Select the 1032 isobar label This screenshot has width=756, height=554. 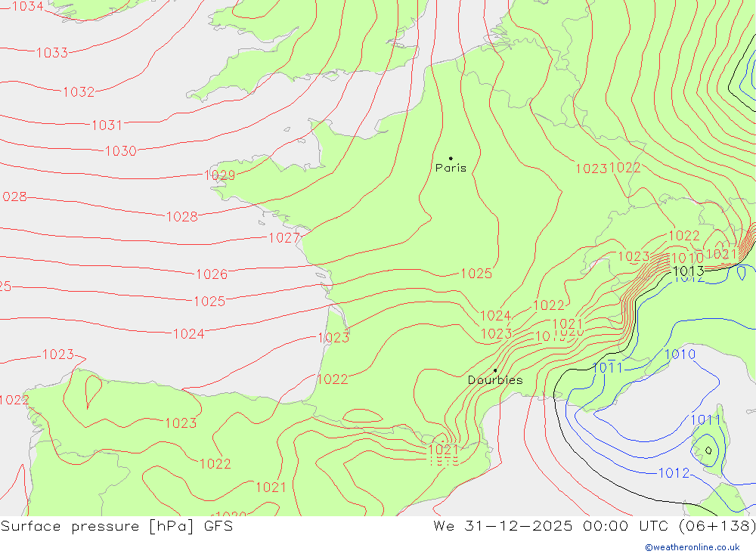[x=79, y=91]
